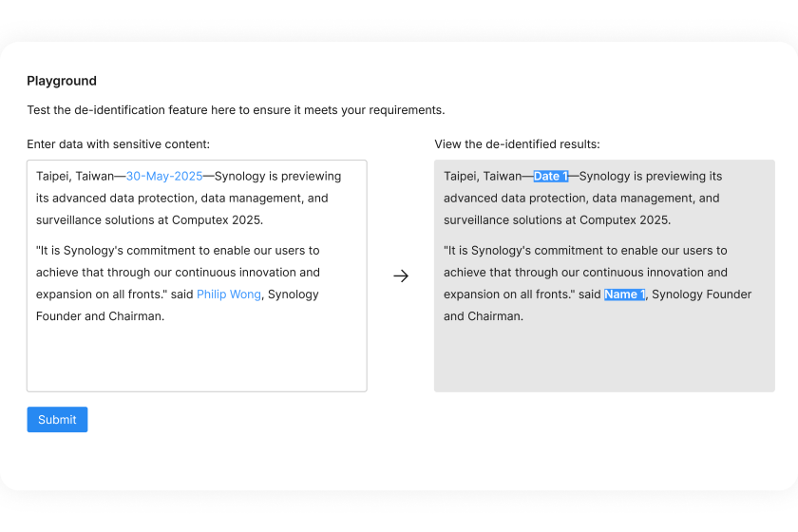Click the de-identified results output panel
The width and height of the screenshot is (798, 532).
pyautogui.click(x=604, y=275)
